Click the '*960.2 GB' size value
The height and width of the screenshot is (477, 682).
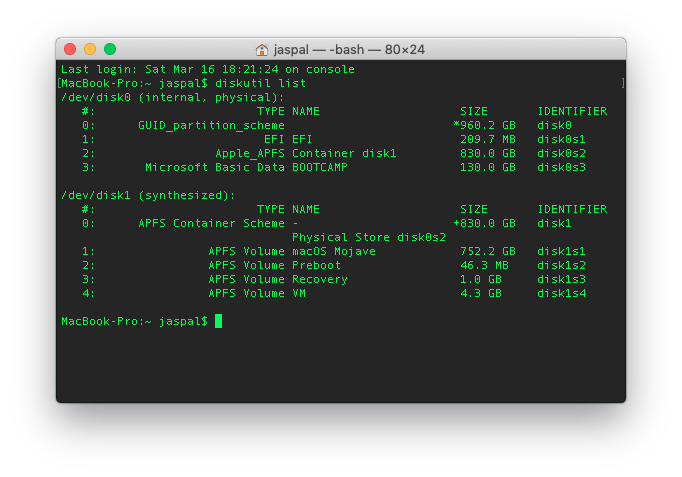[x=484, y=125]
